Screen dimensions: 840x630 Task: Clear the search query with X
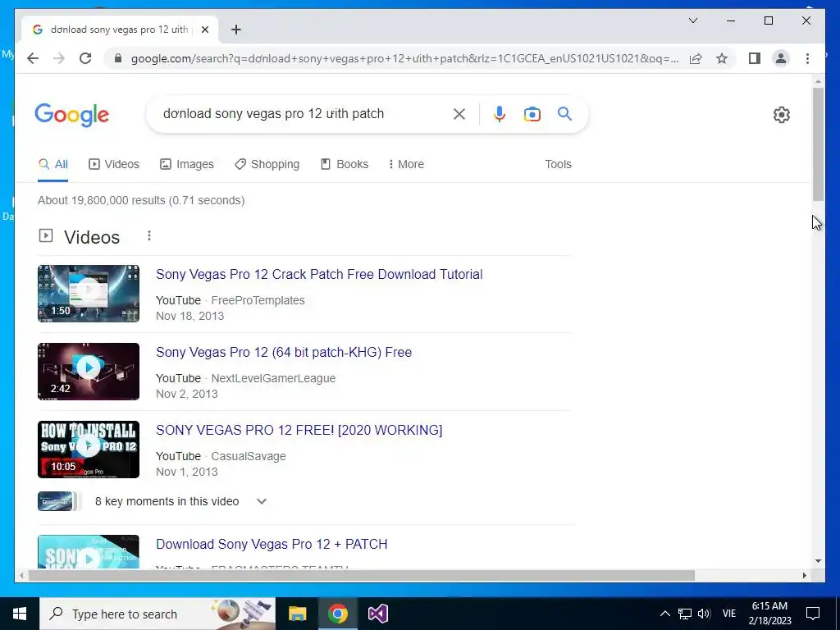point(459,113)
